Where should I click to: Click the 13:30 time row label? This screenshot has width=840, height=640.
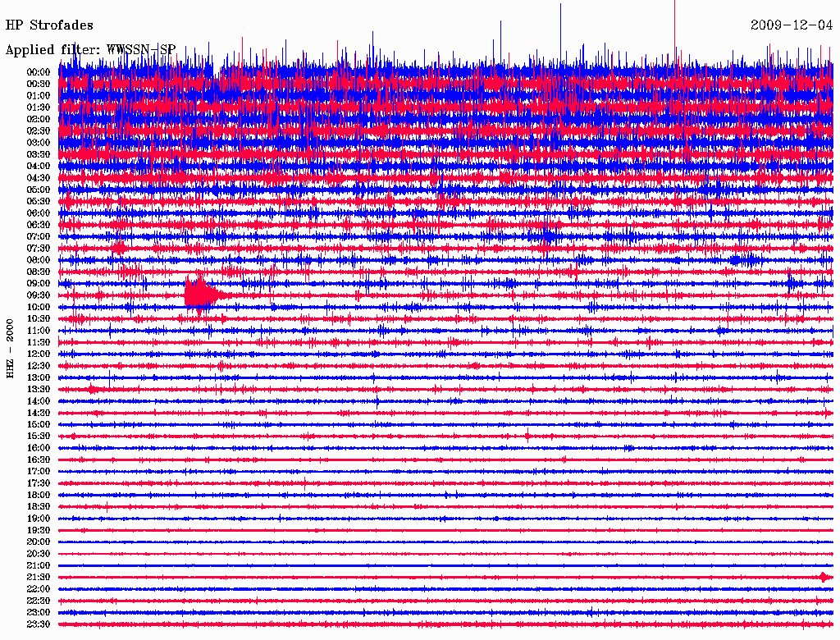(39, 389)
